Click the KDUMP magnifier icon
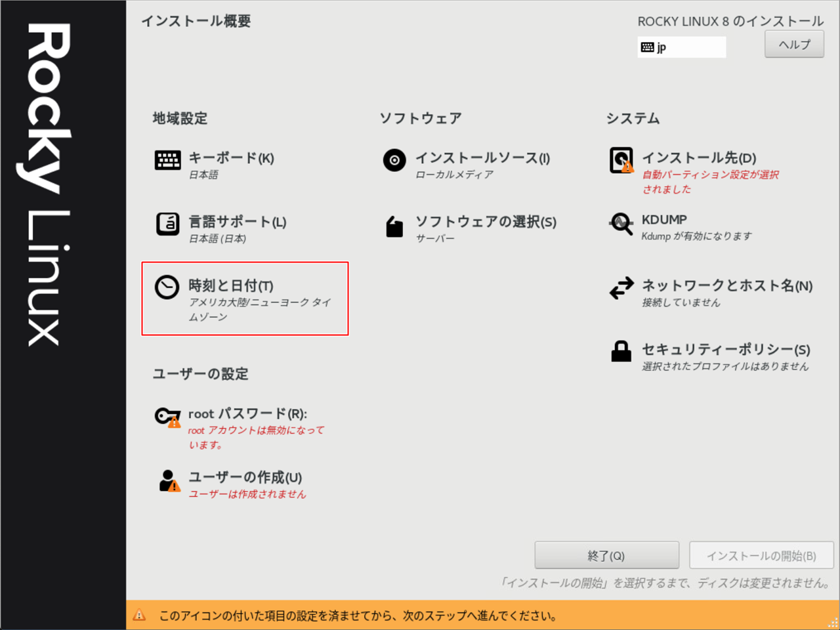 621,224
